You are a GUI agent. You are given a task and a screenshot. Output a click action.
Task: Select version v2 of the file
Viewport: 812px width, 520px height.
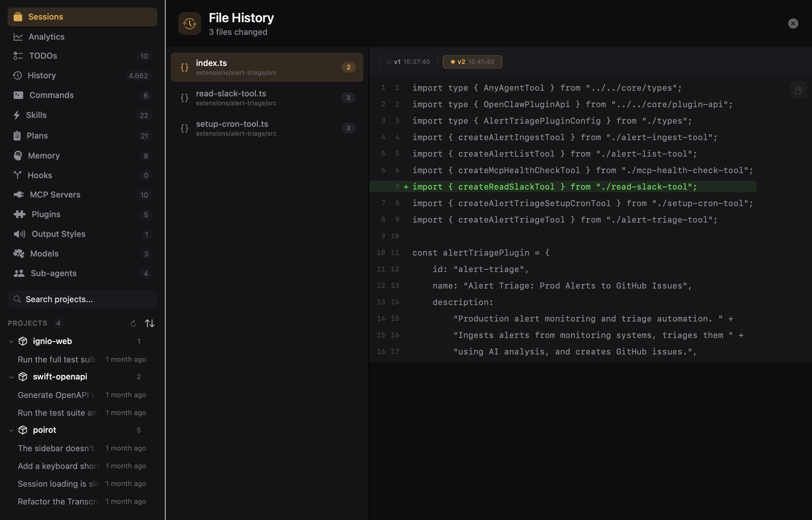[x=472, y=62]
